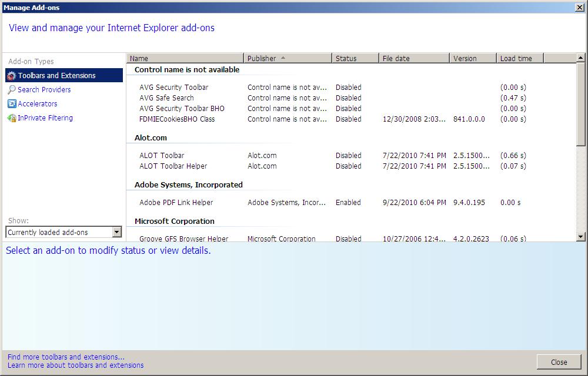This screenshot has height=376, width=588.
Task: Switch to the Accelerators category
Action: 38,103
